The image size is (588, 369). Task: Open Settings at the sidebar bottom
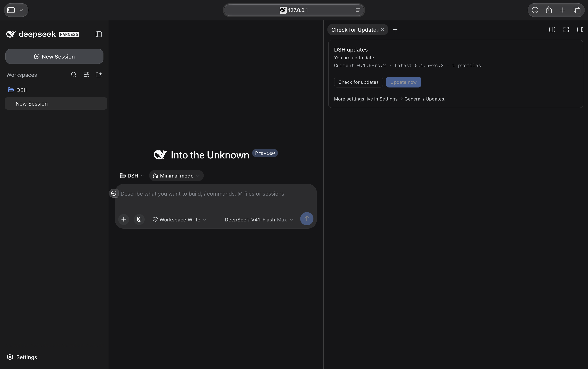(x=22, y=357)
